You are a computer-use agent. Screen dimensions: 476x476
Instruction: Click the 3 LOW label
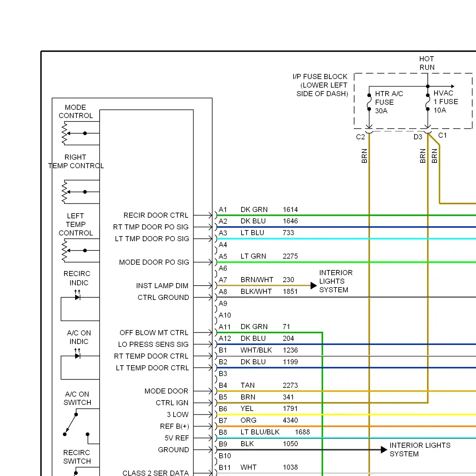coord(178,415)
